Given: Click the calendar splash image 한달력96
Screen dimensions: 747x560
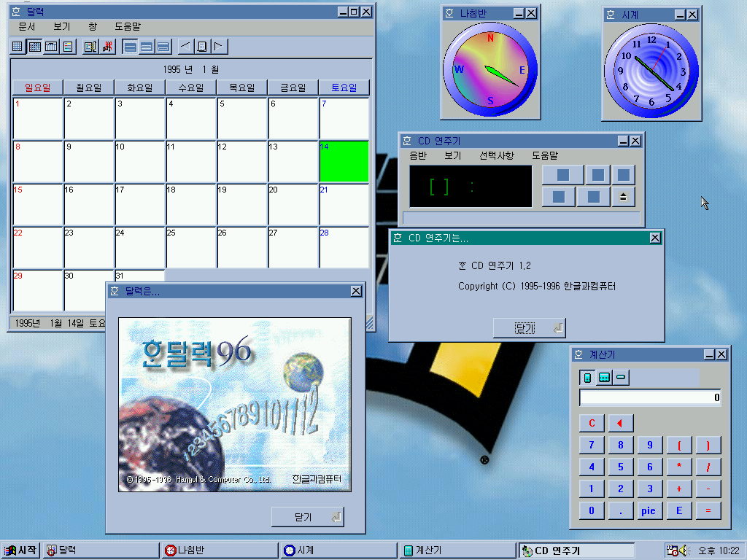Looking at the screenshot, I should (x=234, y=404).
